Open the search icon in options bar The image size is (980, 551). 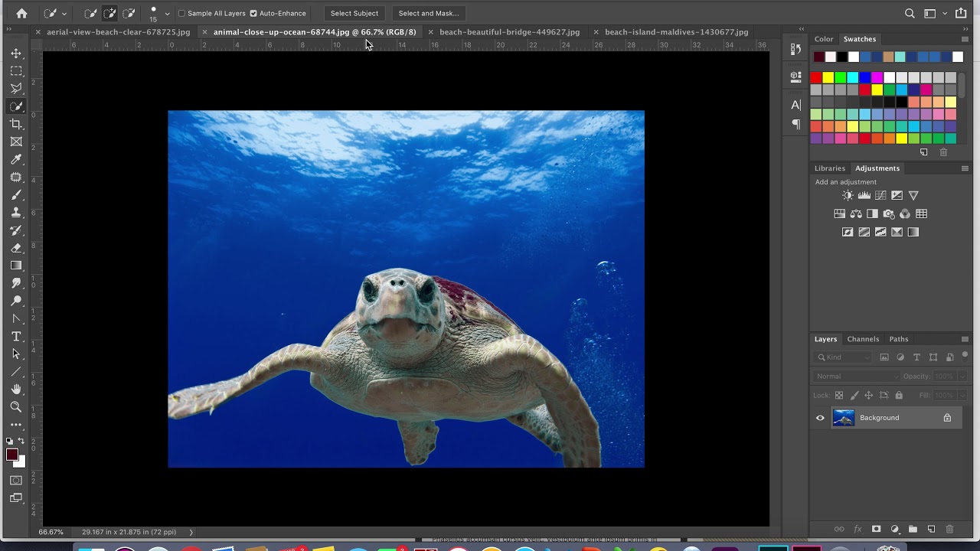(x=910, y=13)
